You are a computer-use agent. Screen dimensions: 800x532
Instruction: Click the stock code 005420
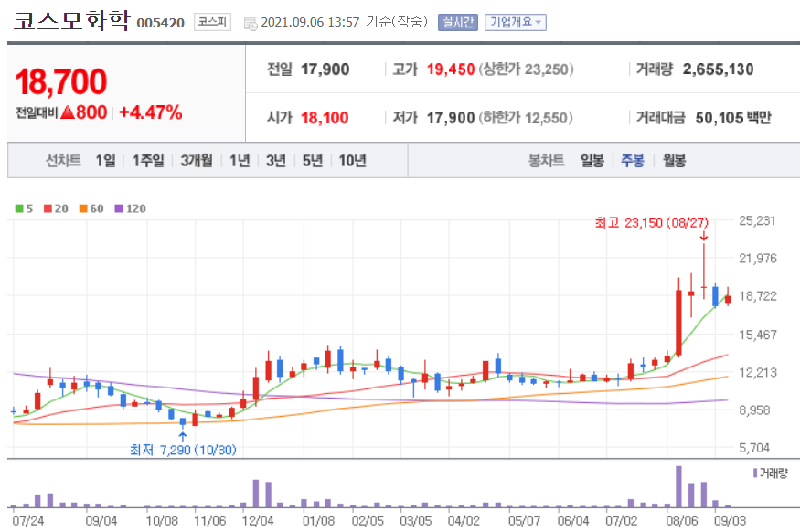161,23
